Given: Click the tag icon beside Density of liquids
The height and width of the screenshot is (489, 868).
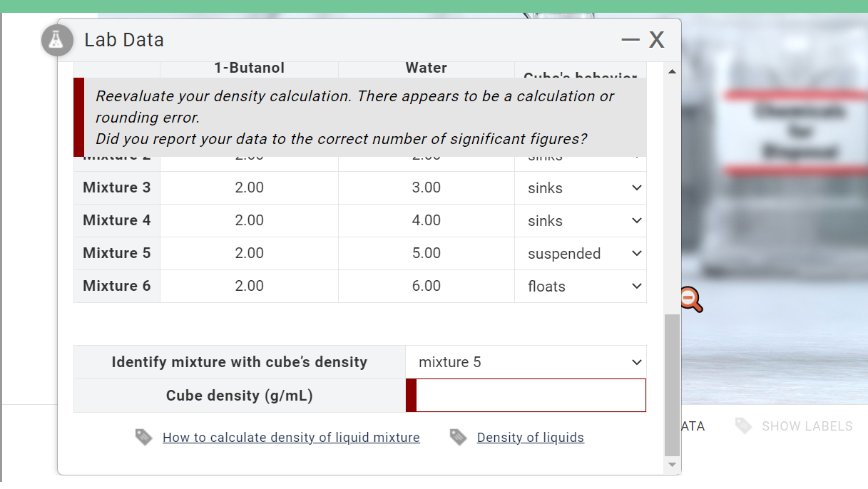Looking at the screenshot, I should pos(459,437).
